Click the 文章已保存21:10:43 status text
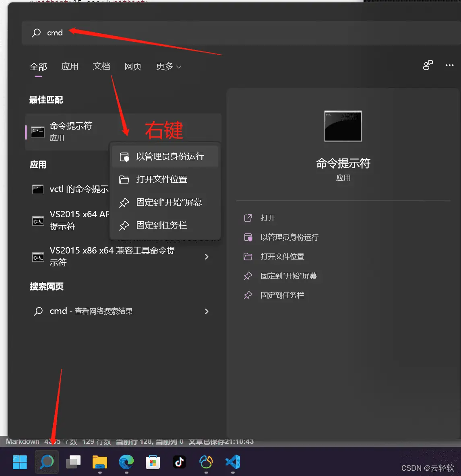 coord(221,442)
